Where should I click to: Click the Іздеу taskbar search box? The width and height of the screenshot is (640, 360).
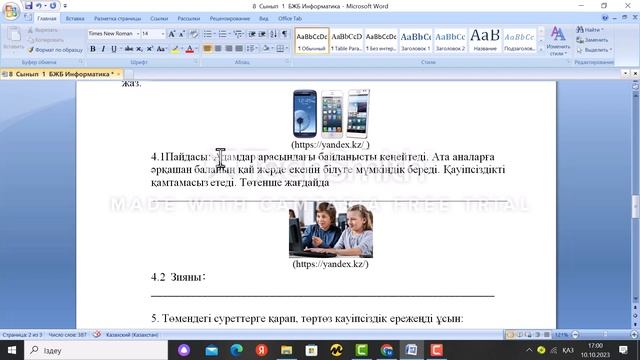point(96,350)
